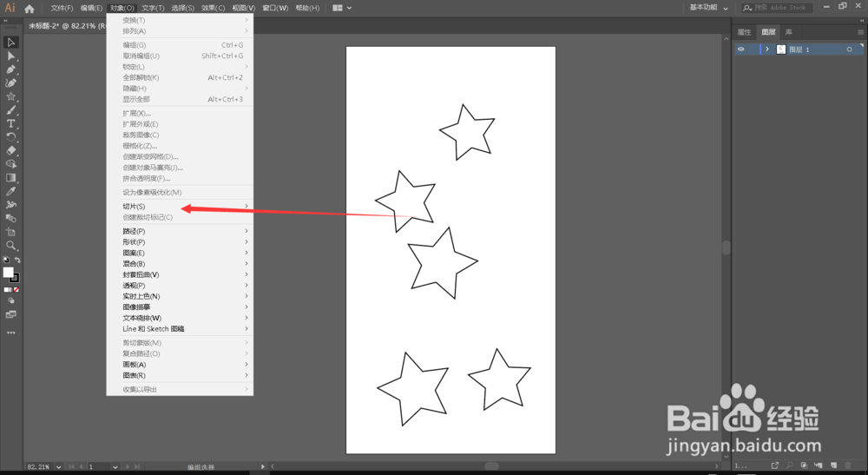Open the 选择(S) menu
Screen dimensions: 868x475
(182, 8)
